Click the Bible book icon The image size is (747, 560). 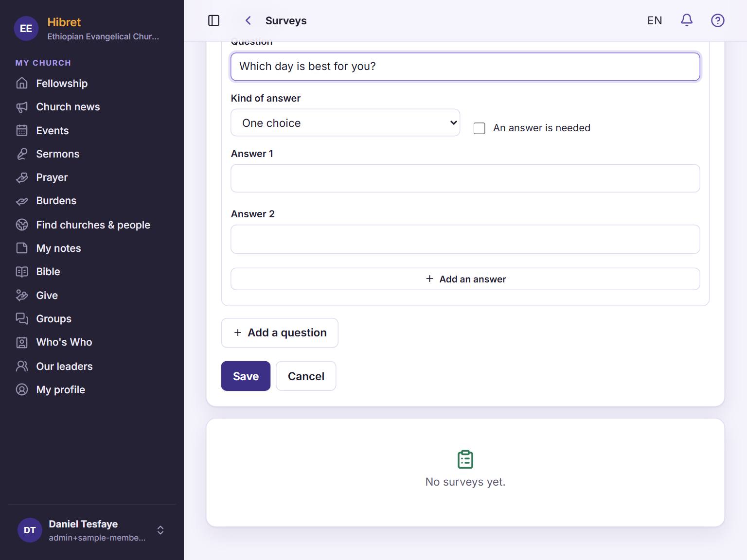point(22,272)
